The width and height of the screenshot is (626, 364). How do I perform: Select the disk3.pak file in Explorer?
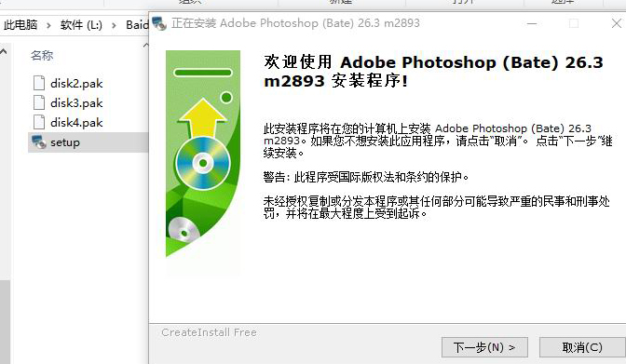click(76, 103)
